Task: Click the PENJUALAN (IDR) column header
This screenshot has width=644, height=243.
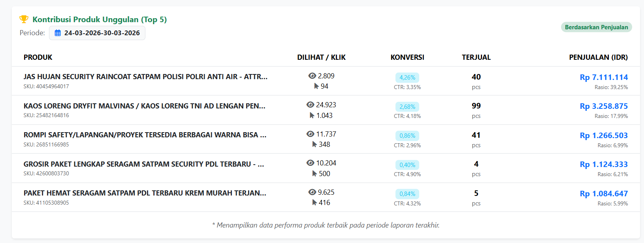Action: pyautogui.click(x=598, y=57)
